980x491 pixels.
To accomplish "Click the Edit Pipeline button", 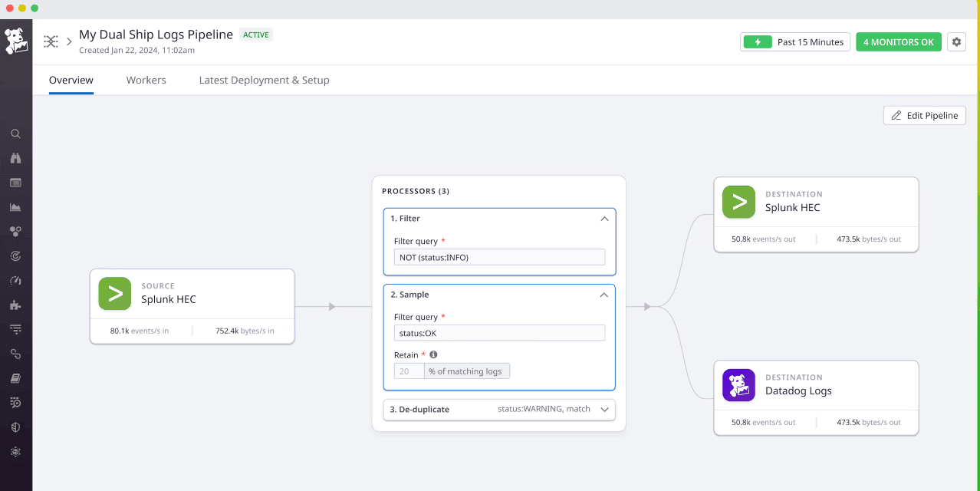I will pyautogui.click(x=925, y=116).
